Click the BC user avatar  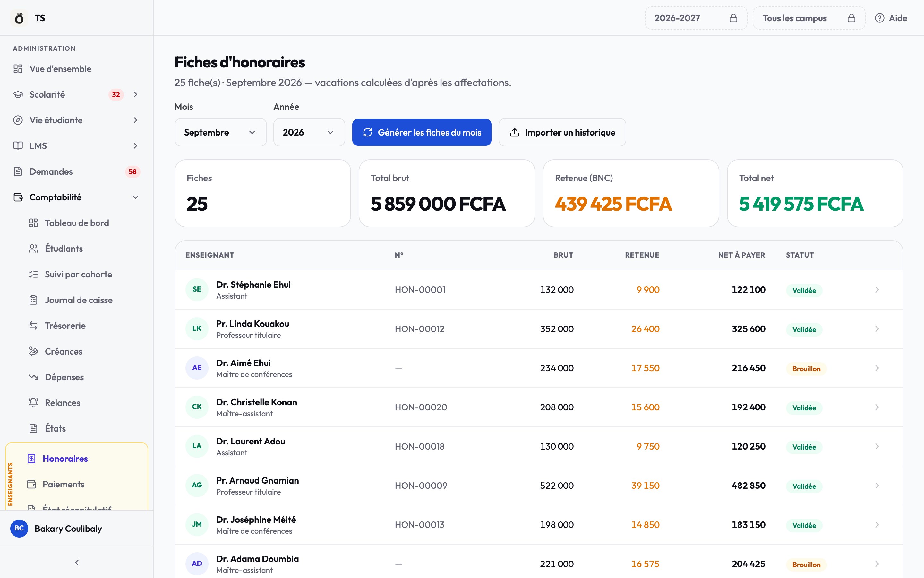click(19, 528)
